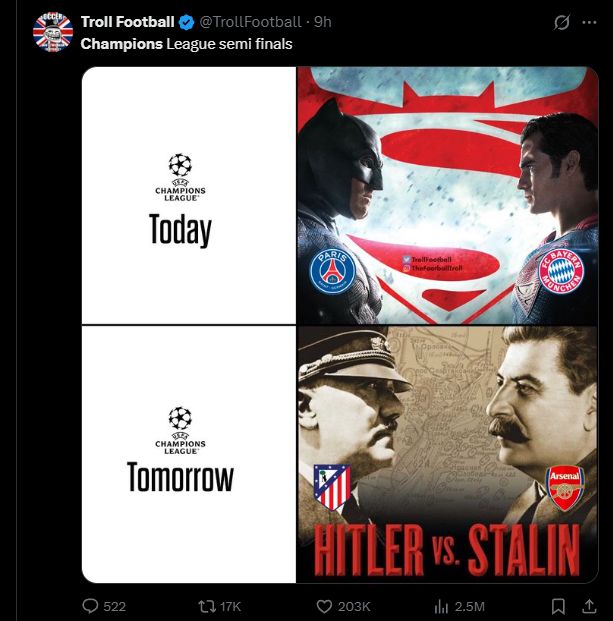This screenshot has width=613, height=621.
Task: Click the Troll Football profile avatar
Action: [x=53, y=33]
